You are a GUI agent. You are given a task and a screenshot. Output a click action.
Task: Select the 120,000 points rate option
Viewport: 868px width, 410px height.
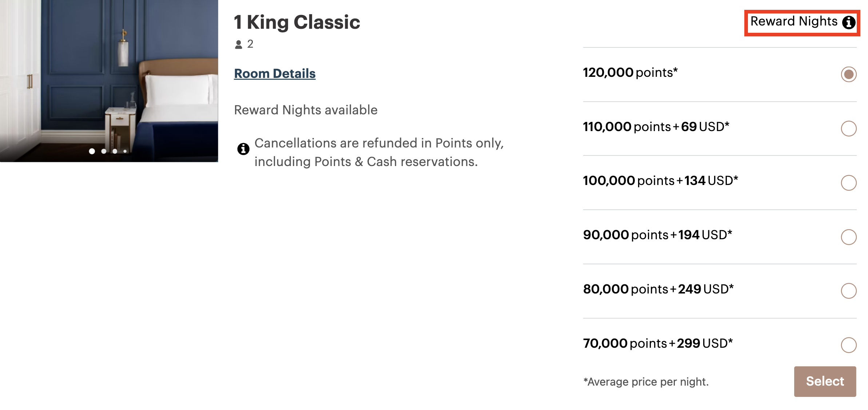pos(849,74)
